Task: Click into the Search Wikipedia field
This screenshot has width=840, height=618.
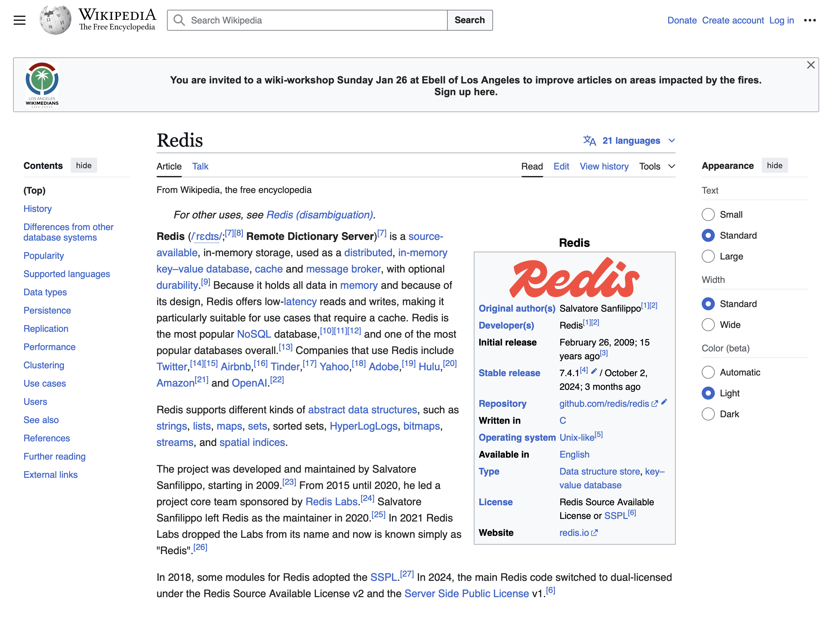Action: pyautogui.click(x=307, y=20)
